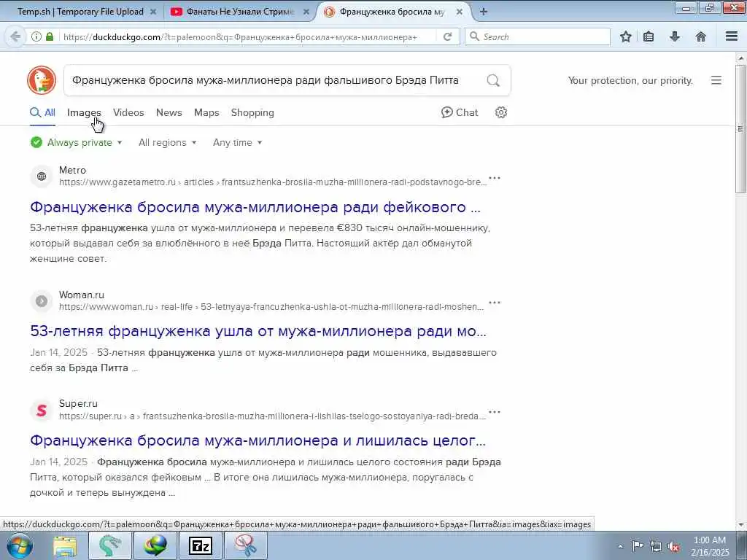Select the Shopping search tab
The width and height of the screenshot is (747, 560).
252,112
